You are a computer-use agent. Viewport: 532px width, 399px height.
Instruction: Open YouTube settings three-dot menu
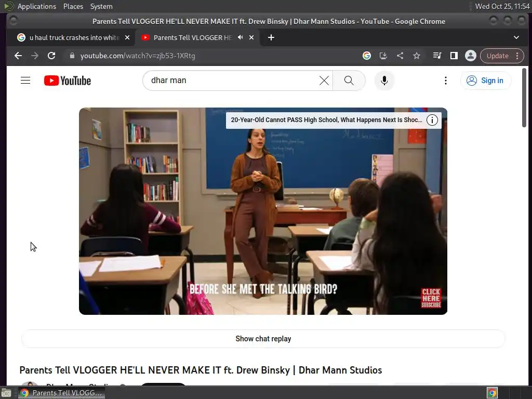(x=445, y=81)
